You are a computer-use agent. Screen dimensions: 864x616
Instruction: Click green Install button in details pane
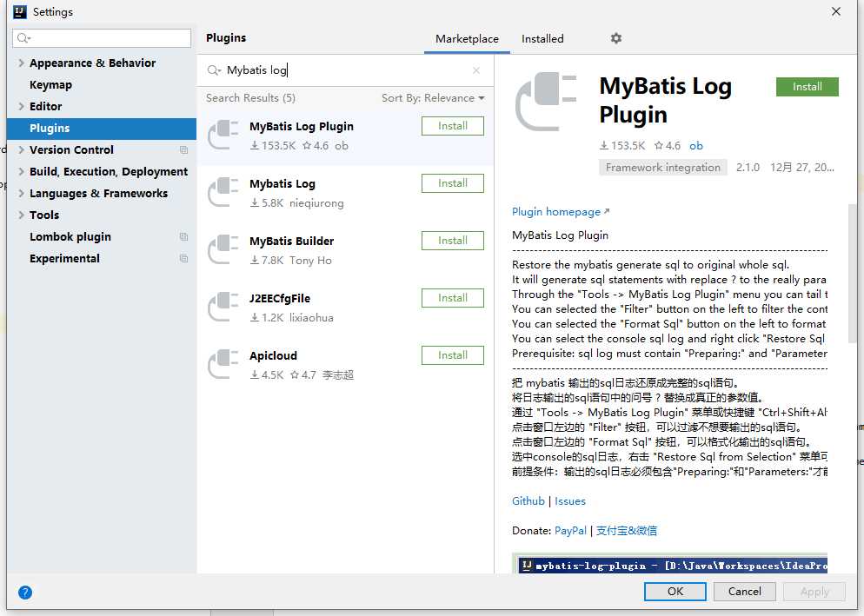808,87
